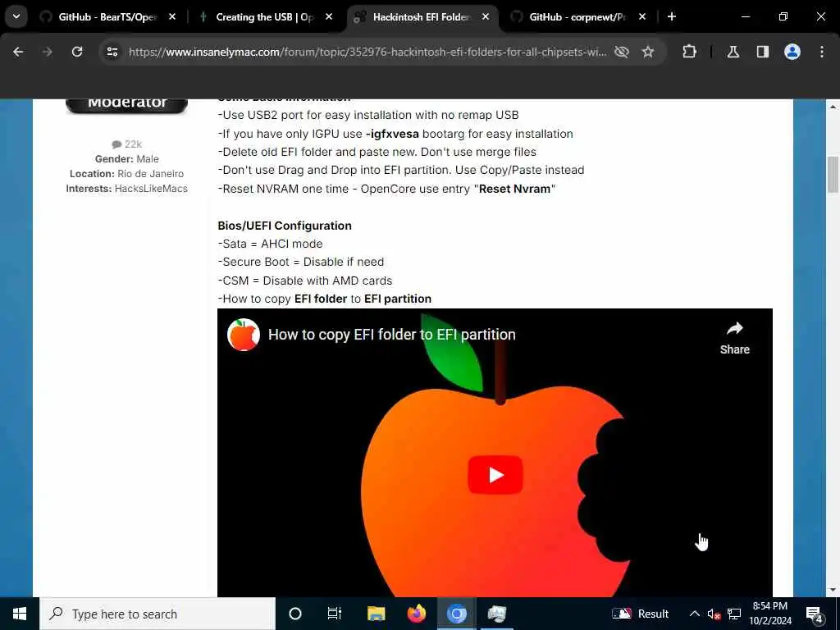Click the scrollbar up arrow
This screenshot has height=630, width=840.
click(x=833, y=106)
